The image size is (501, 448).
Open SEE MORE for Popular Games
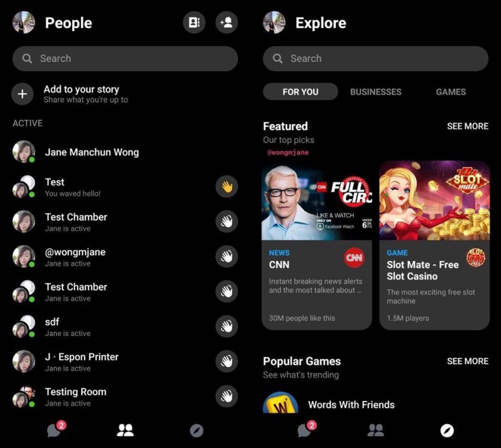pos(468,361)
